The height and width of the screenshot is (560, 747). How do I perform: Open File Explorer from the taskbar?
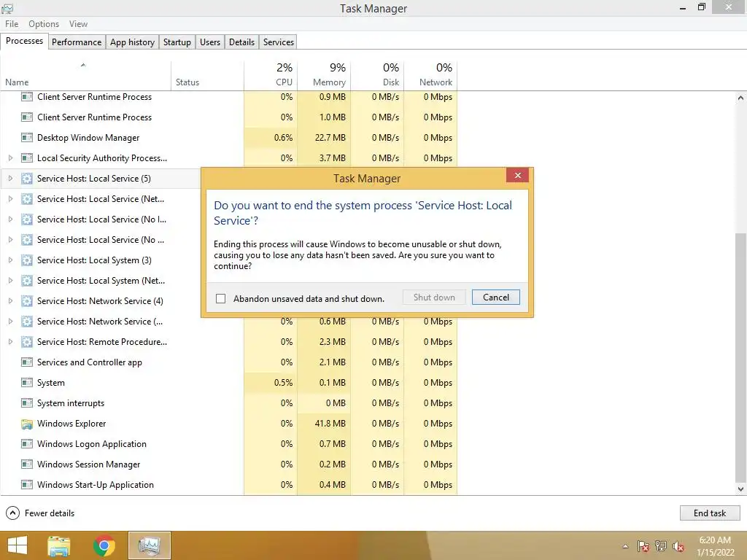point(59,545)
